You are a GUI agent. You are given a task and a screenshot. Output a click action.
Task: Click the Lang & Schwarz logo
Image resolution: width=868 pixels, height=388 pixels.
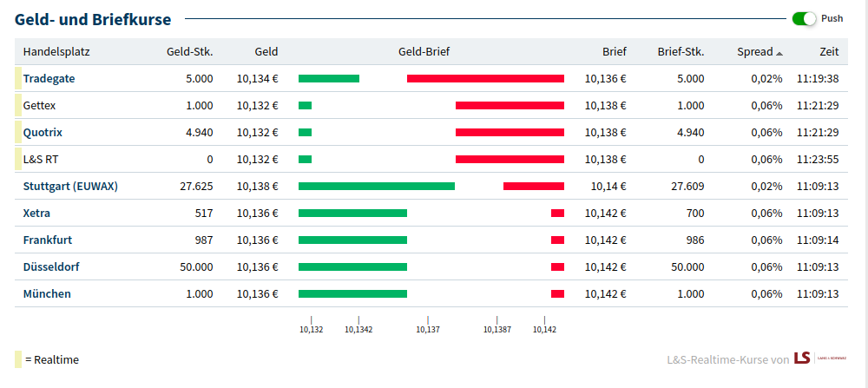(812, 358)
